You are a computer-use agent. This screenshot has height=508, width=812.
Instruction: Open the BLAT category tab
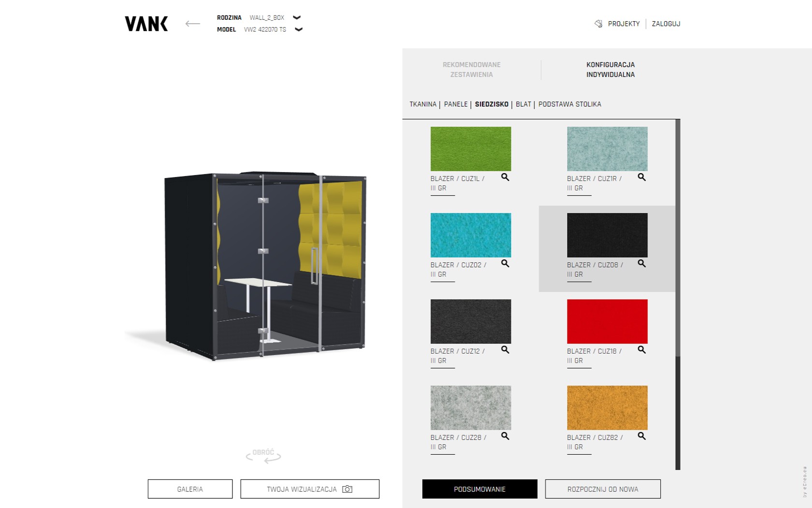pos(523,104)
